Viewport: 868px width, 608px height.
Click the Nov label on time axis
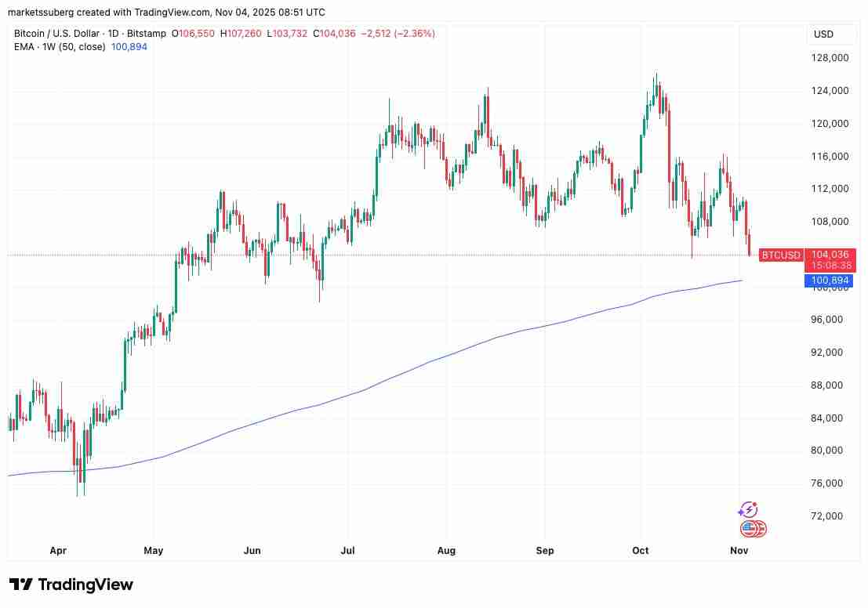coord(739,551)
